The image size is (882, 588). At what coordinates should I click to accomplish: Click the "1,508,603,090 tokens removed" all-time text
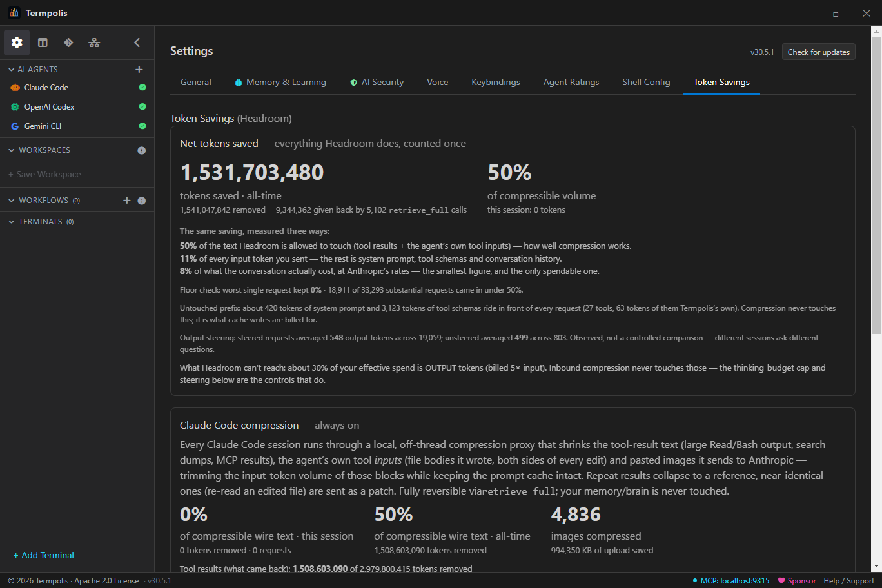click(430, 551)
